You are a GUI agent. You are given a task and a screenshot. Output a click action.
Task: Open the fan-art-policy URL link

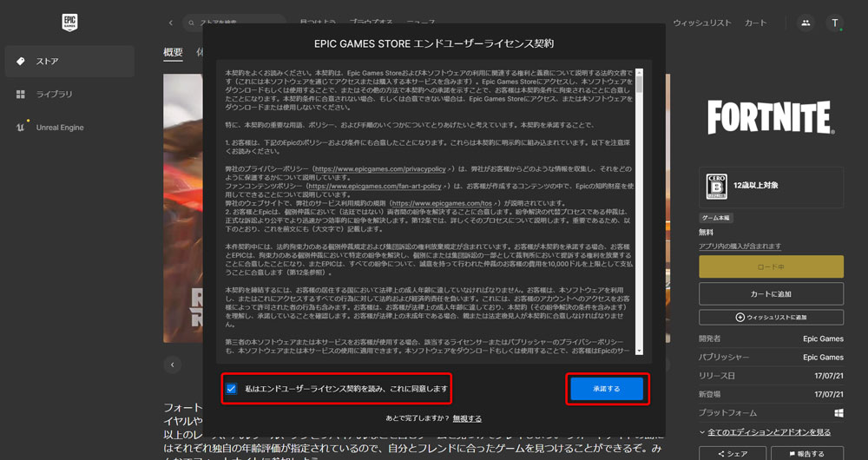coord(377,187)
